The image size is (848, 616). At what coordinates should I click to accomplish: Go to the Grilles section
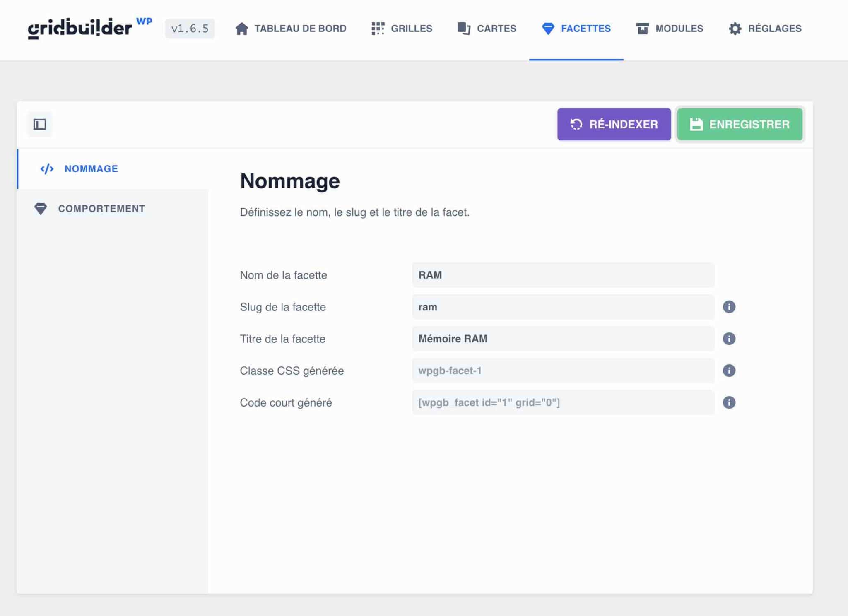tap(402, 29)
